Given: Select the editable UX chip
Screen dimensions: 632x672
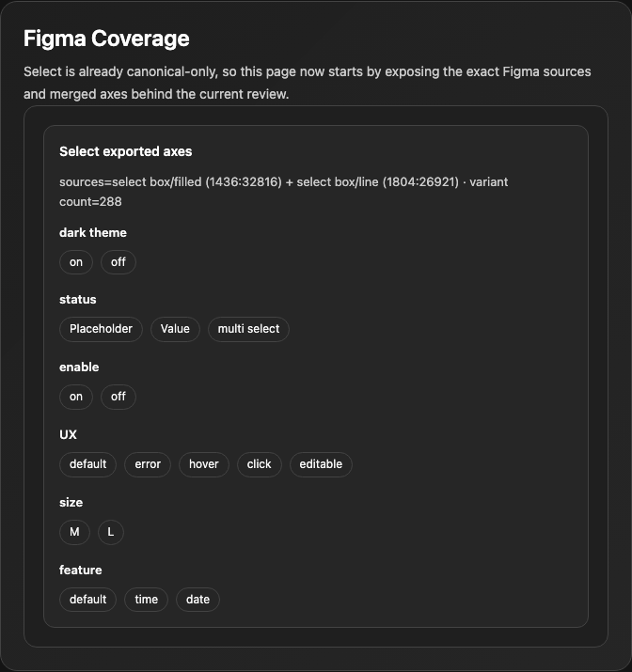Looking at the screenshot, I should (321, 464).
